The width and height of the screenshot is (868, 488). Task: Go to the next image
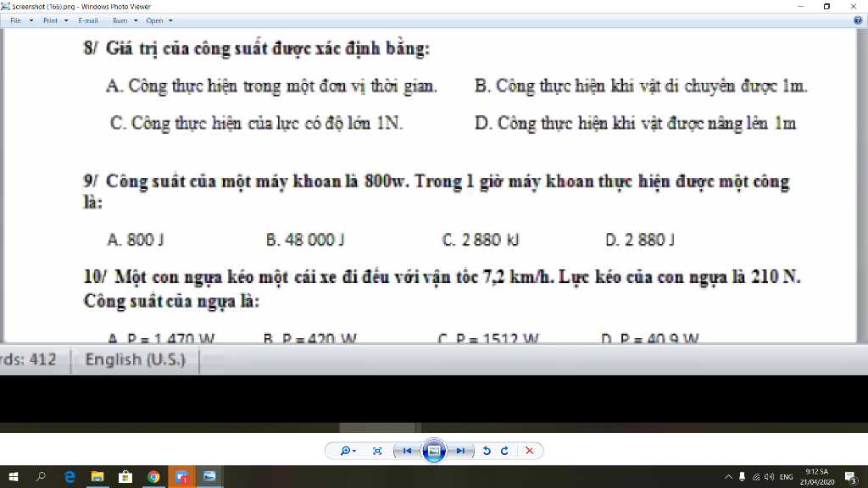[460, 451]
